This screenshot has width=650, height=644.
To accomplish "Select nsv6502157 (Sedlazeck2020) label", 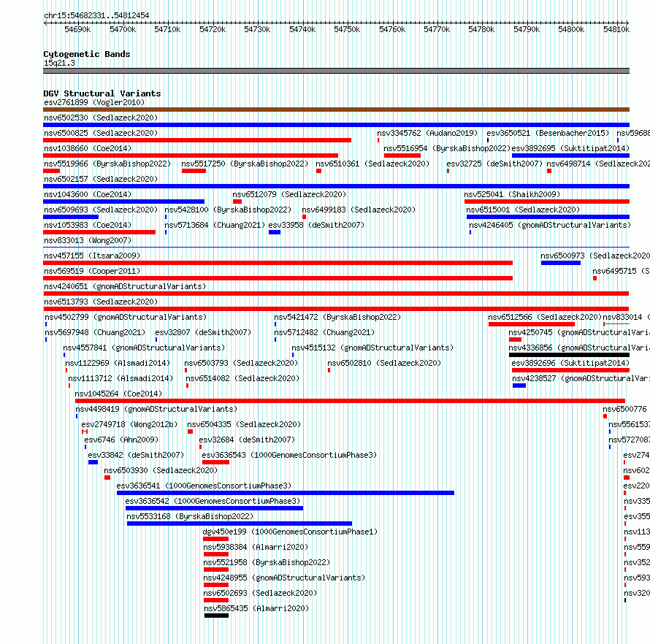I will [101, 179].
